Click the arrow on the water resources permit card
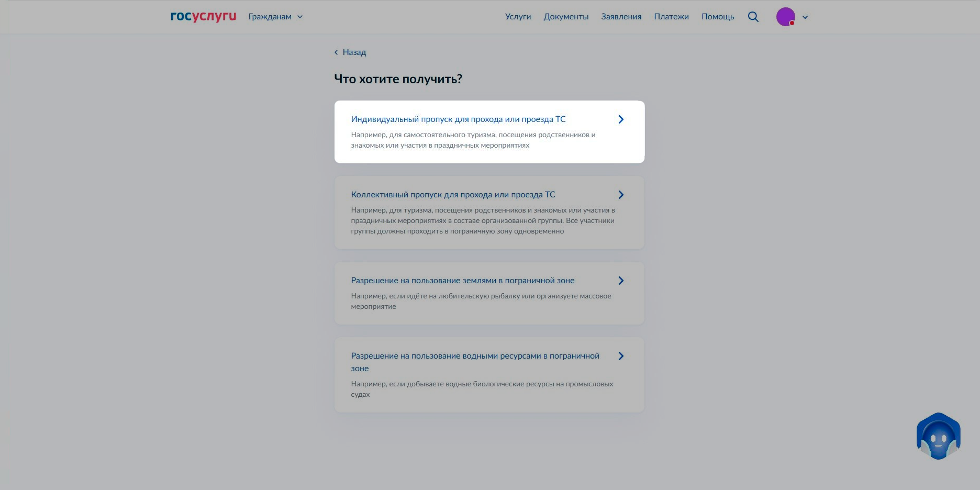 tap(621, 356)
